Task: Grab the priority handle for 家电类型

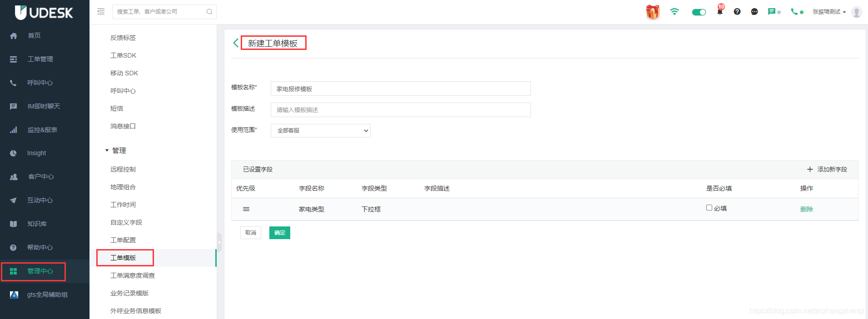Action: (x=246, y=209)
